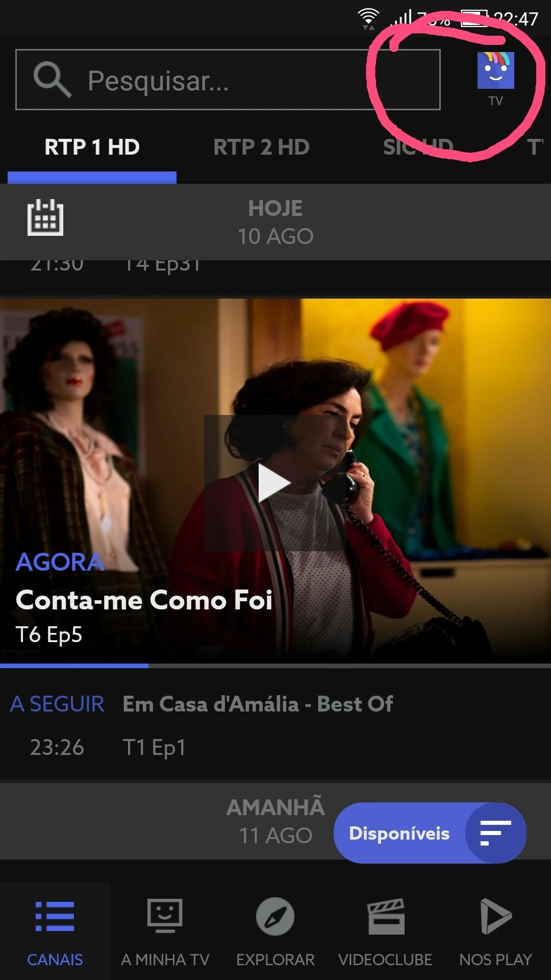Open the Explorar compass icon

pos(275,917)
